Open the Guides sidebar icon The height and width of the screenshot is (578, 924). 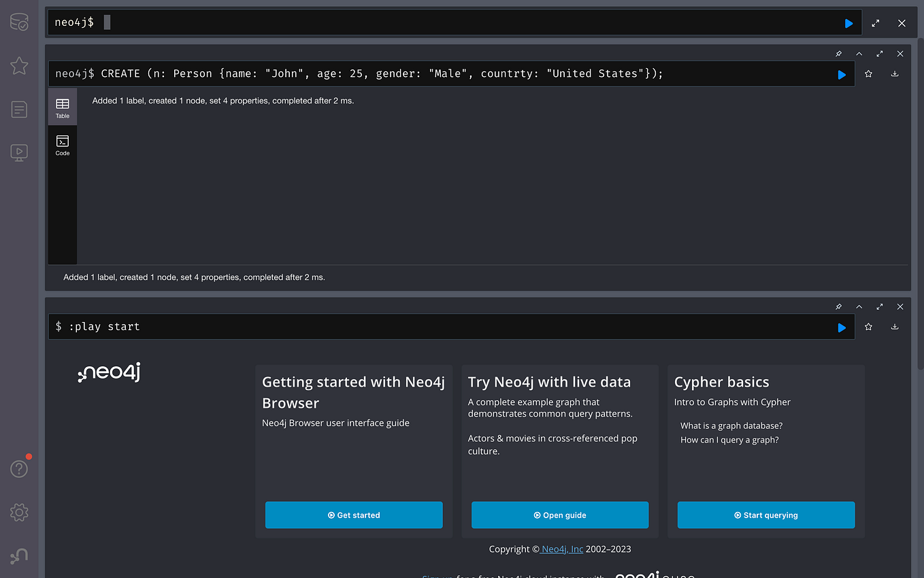tap(18, 152)
